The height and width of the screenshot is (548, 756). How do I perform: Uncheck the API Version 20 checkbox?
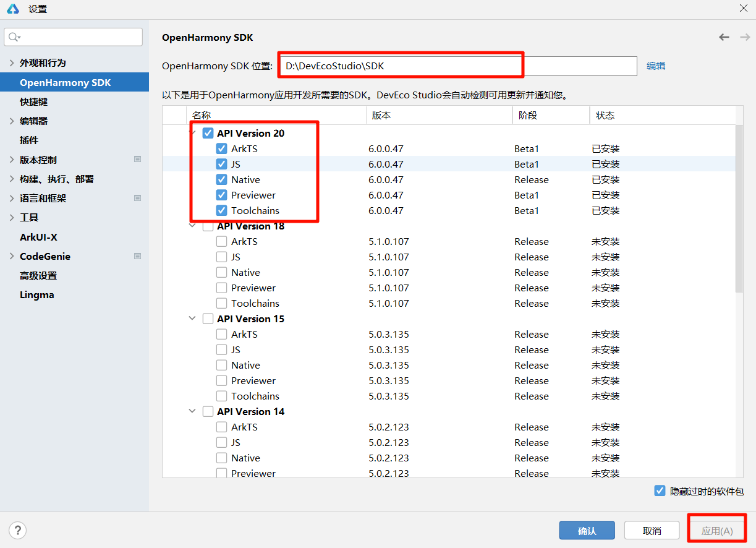208,133
